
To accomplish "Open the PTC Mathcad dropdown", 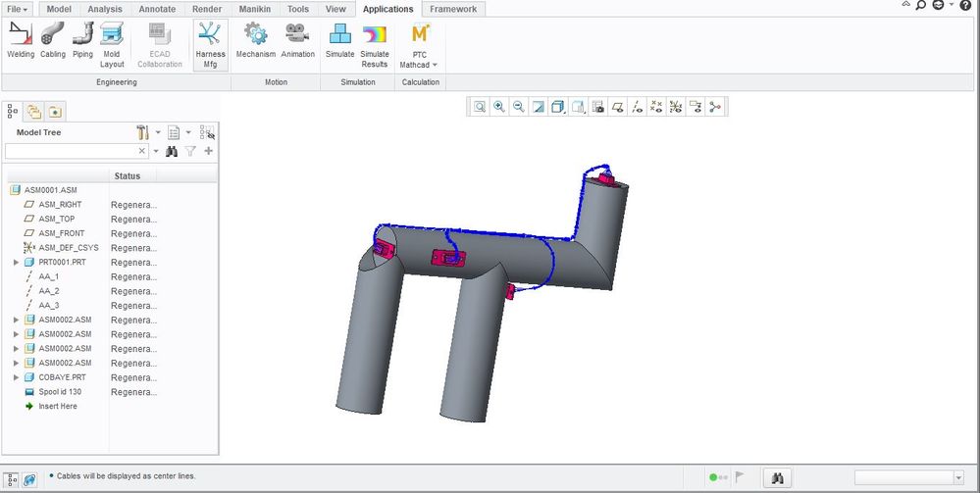I will tap(420, 45).
